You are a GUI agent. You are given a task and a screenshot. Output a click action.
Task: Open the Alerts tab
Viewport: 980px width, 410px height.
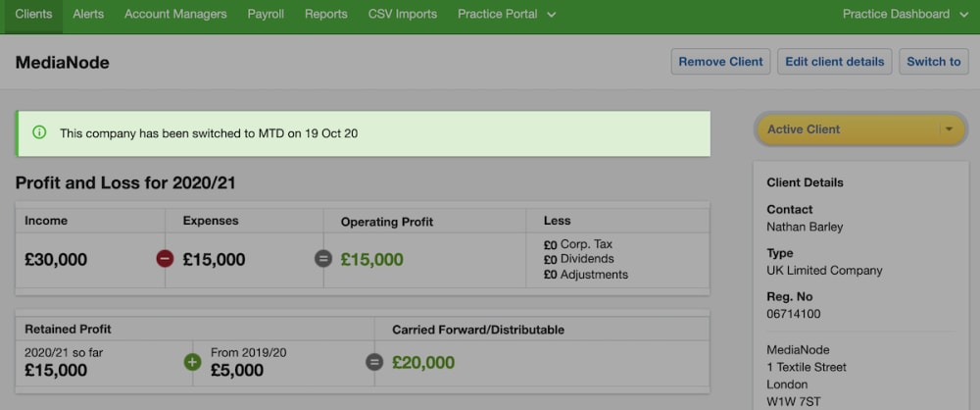coord(89,15)
